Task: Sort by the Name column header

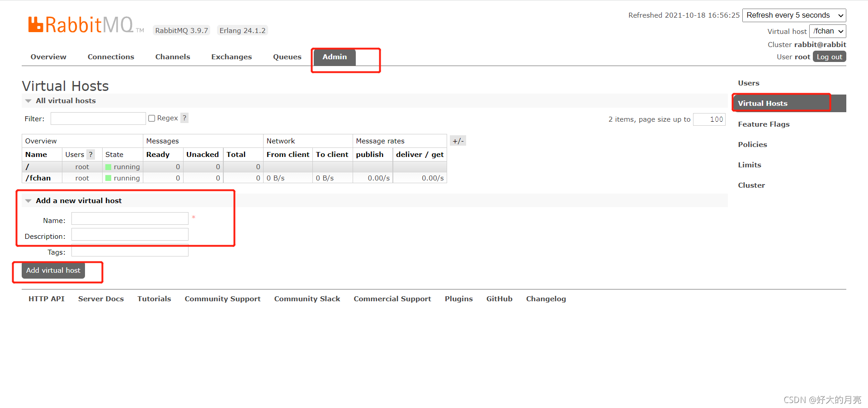Action: pos(36,155)
